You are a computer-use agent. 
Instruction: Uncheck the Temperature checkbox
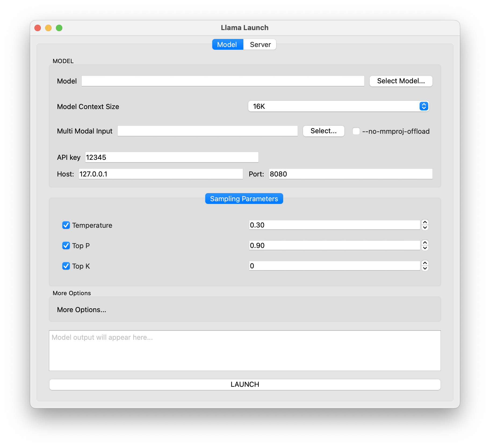click(66, 225)
